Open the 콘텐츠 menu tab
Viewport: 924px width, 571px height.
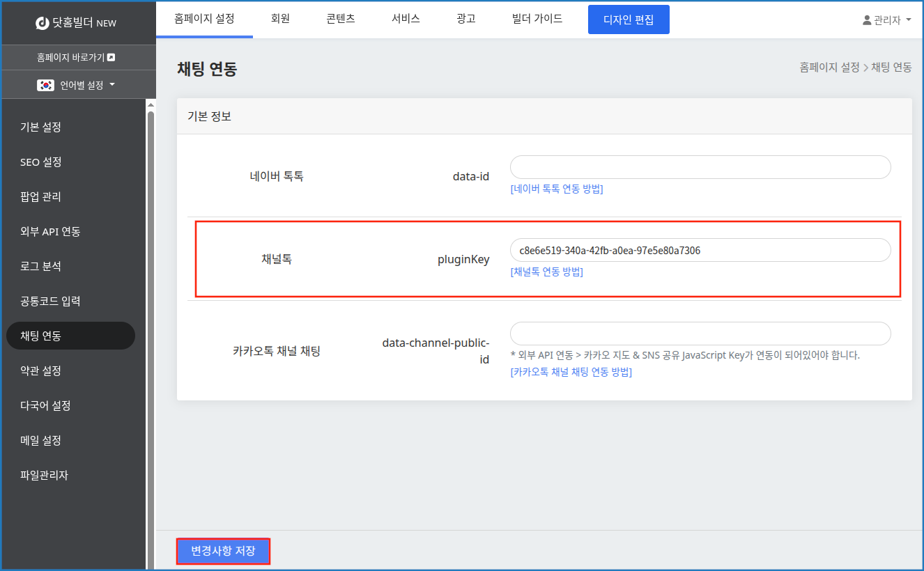pyautogui.click(x=340, y=19)
